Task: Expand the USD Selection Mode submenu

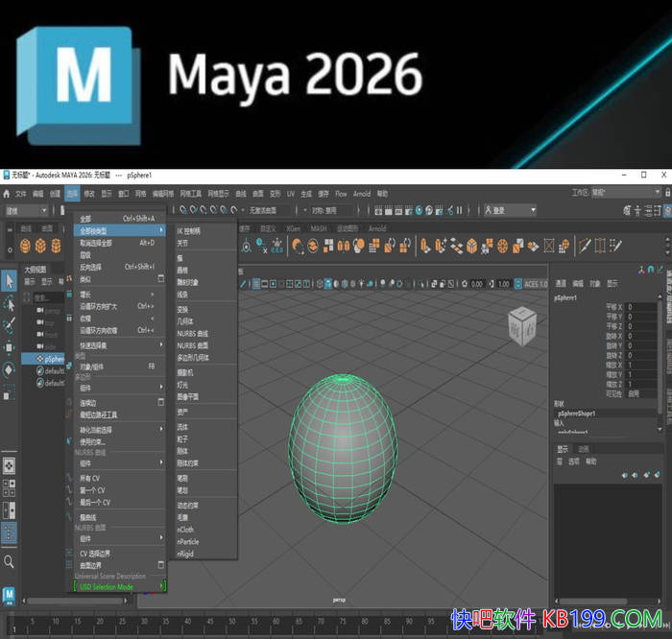Action: point(120,586)
